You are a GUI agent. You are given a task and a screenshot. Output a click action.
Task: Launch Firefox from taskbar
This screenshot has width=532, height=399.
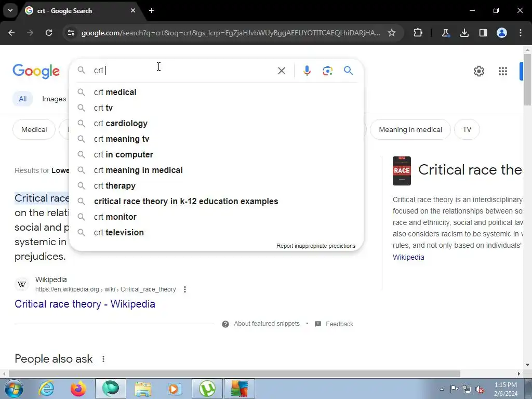click(78, 389)
